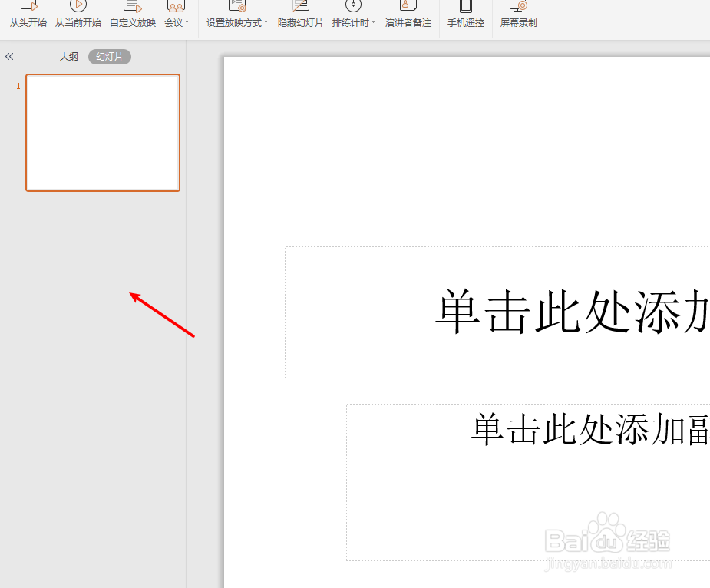This screenshot has height=588, width=710.
Task: Open presenter notes (演讲者备注)
Action: tap(408, 15)
